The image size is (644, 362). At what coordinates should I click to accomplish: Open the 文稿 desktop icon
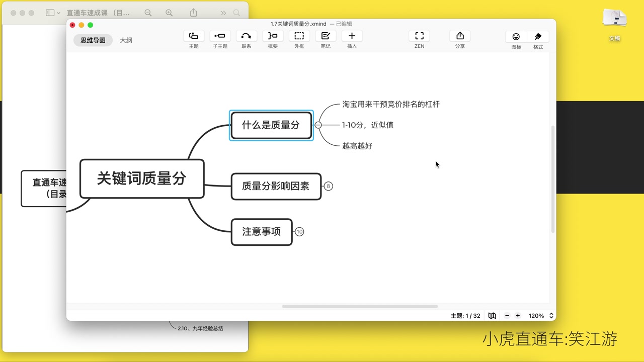pos(614,24)
